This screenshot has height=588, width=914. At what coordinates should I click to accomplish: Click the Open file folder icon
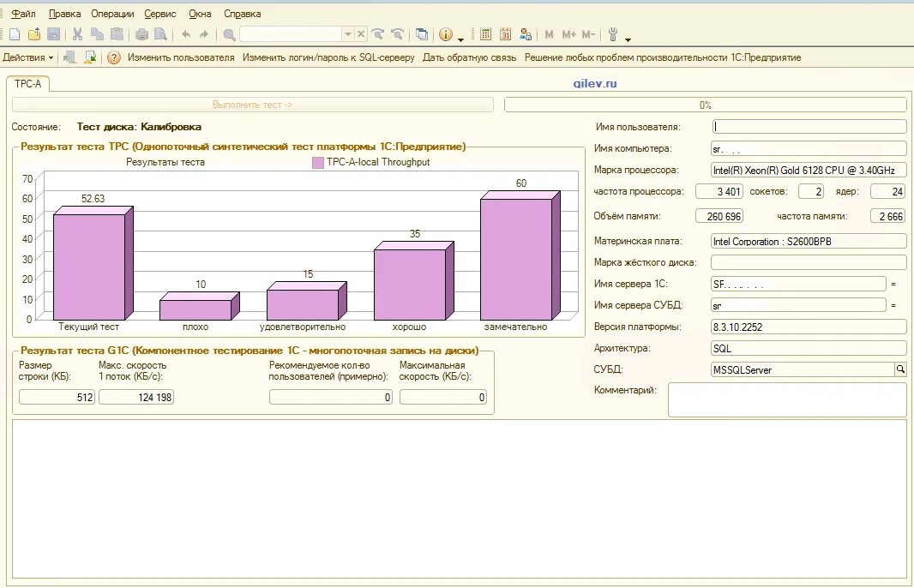34,34
